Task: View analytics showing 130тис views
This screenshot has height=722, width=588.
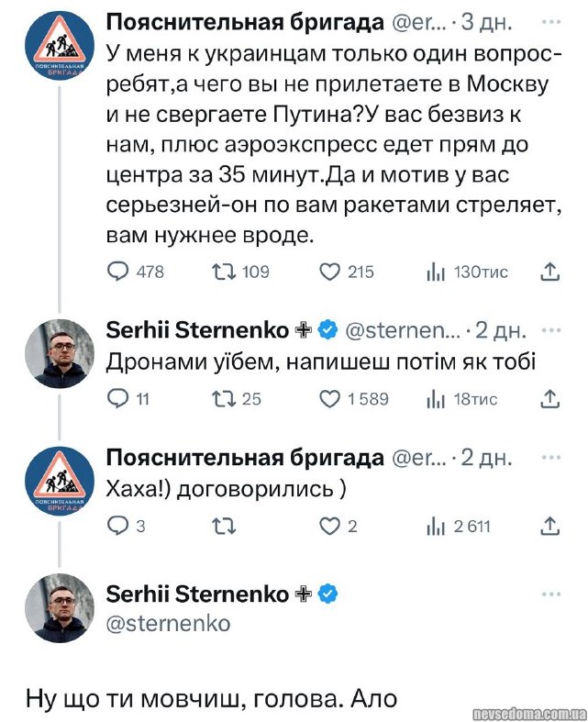Action: tap(436, 272)
